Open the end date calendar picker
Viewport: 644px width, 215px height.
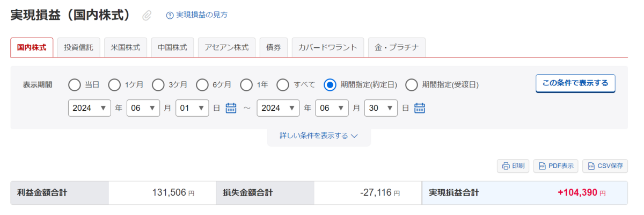coord(420,108)
